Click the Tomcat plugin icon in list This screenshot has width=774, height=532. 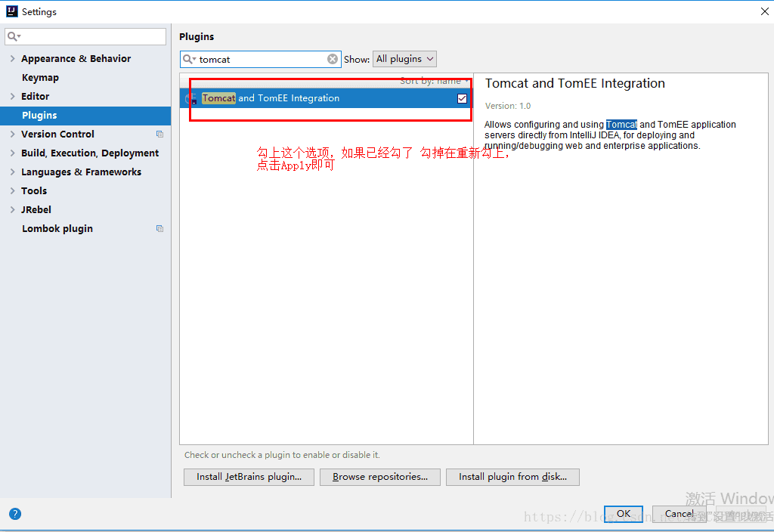pyautogui.click(x=191, y=98)
